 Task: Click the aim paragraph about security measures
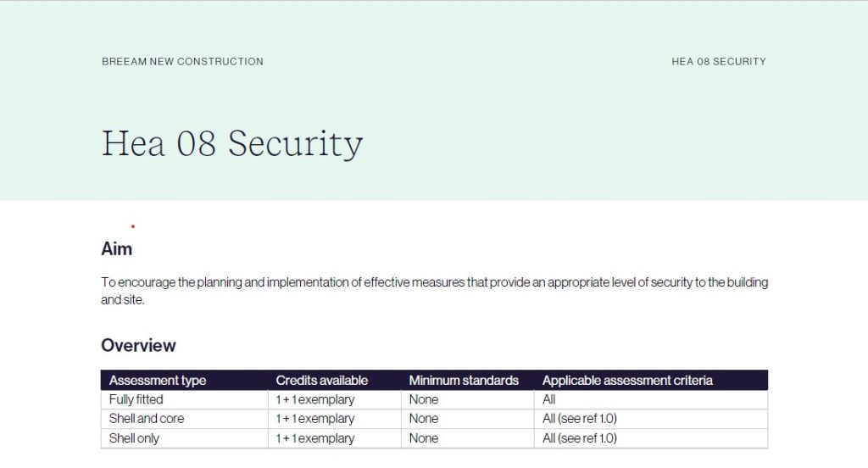[434, 291]
